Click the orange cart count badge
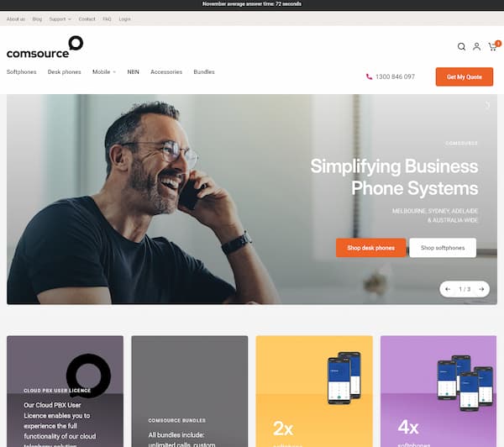 (498, 43)
